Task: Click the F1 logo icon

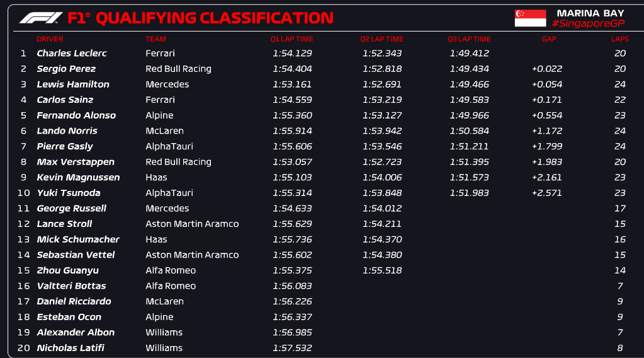Action: click(41, 18)
